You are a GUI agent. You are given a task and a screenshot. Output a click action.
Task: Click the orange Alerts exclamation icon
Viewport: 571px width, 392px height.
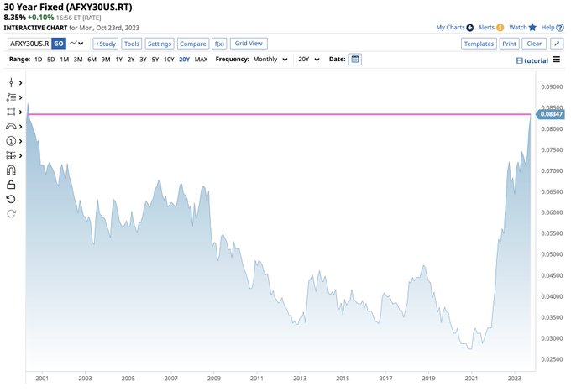coord(500,28)
